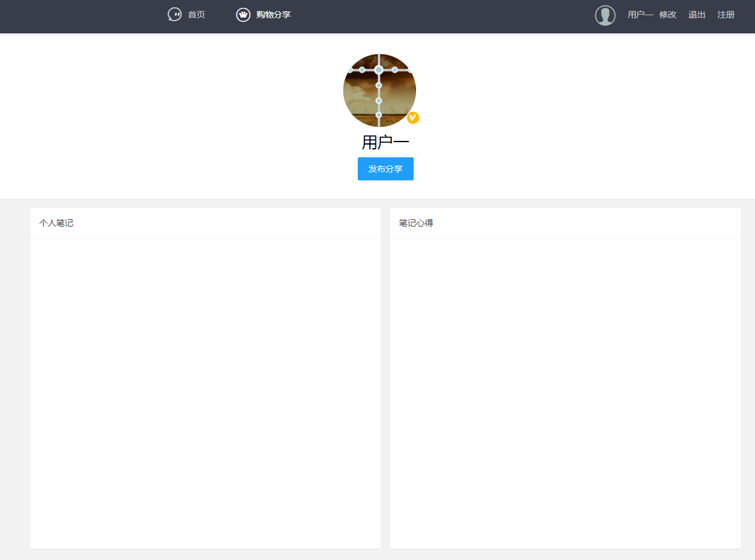Click inside the empty 个人笔记 panel body
755x560 pixels.
pyautogui.click(x=205, y=389)
